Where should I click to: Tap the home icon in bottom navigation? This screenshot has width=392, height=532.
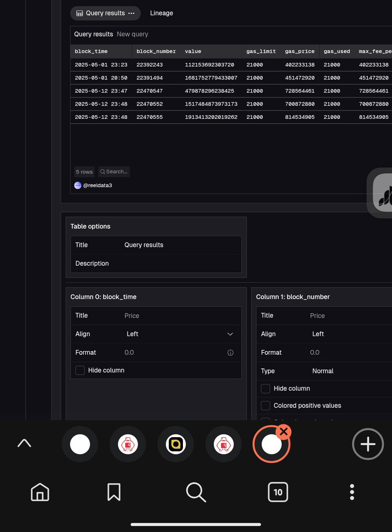coord(39,492)
